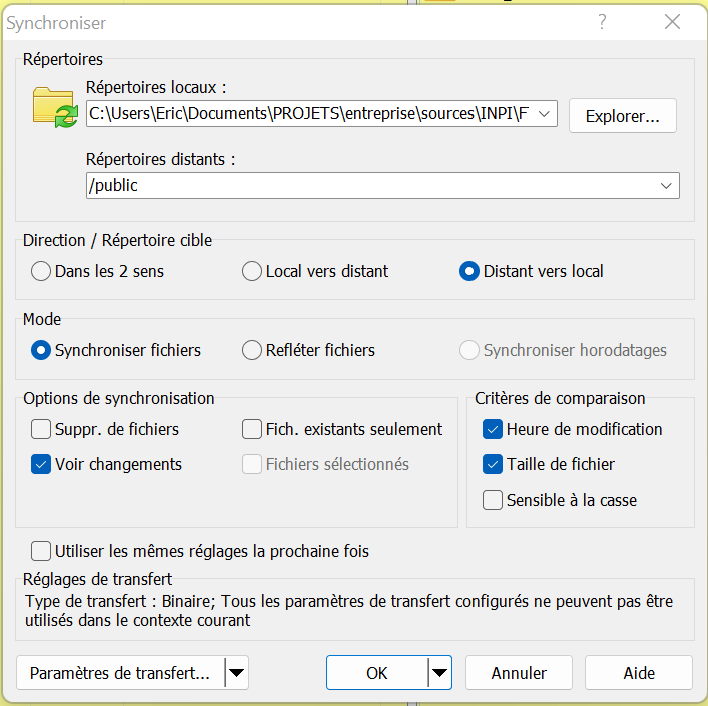The image size is (708, 706).
Task: Open the OK button dropdown arrow
Action: 439,673
